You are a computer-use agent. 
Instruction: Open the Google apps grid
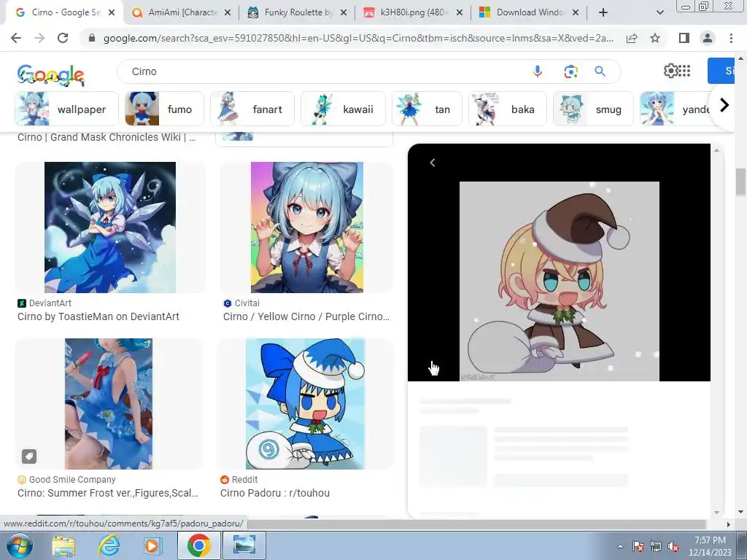684,71
